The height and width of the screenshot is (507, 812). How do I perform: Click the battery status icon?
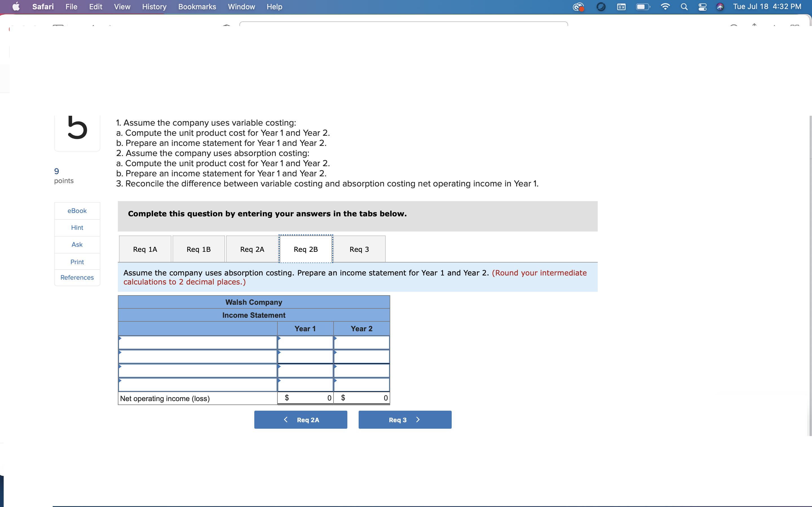643,7
